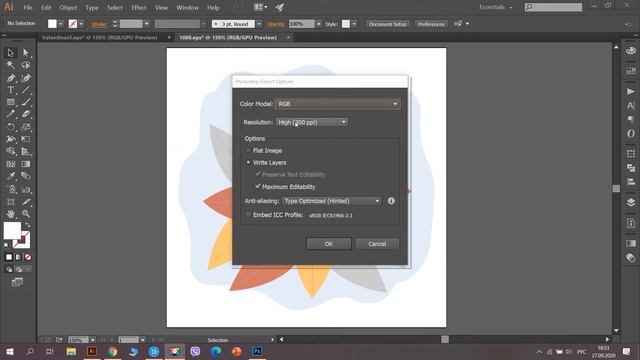Open the Layers panel icon
Viewport: 640px width, 360px height.
tap(631, 202)
